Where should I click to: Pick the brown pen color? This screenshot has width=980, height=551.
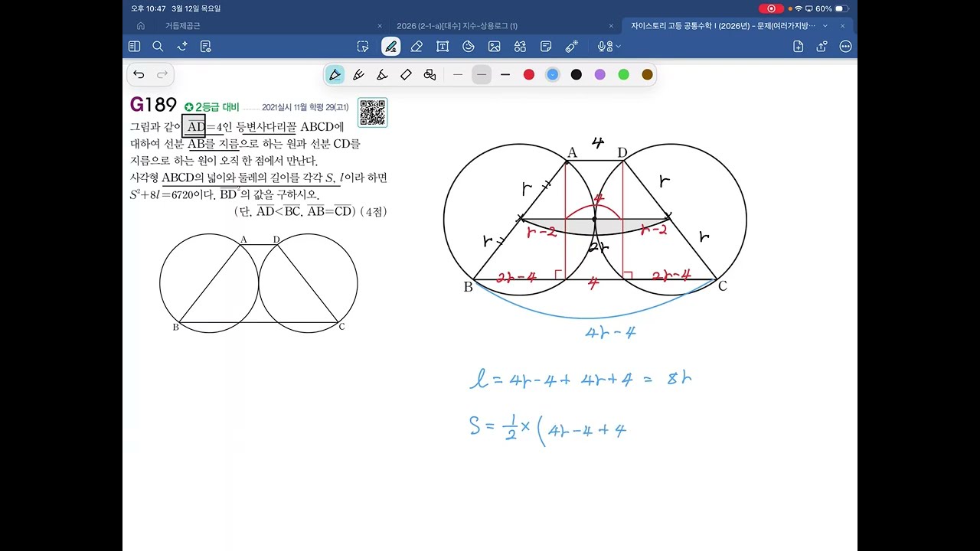(647, 74)
